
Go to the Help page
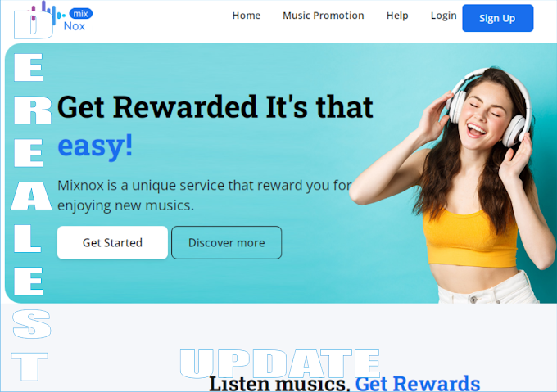(x=397, y=16)
